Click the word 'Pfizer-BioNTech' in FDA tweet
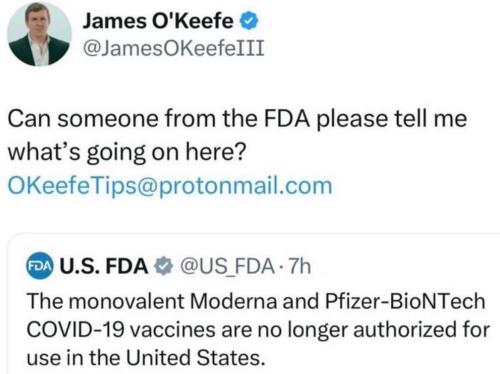This screenshot has height=374, width=500. coord(405,301)
